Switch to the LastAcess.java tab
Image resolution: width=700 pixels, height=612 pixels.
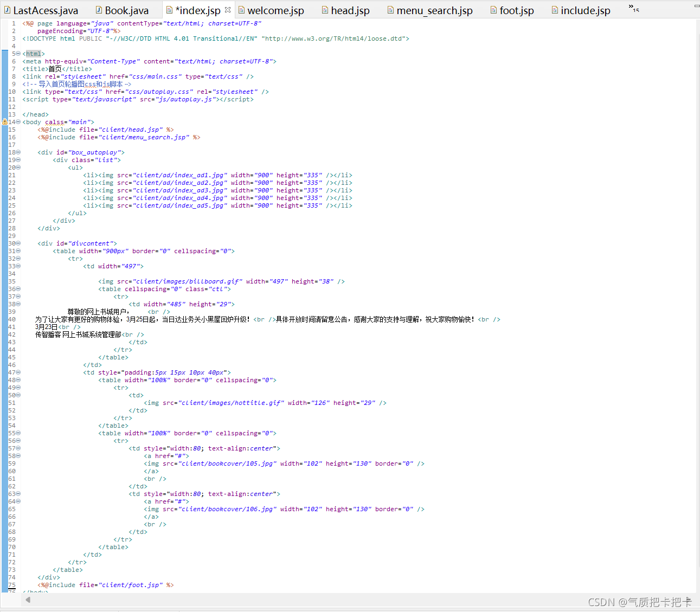pyautogui.click(x=41, y=10)
